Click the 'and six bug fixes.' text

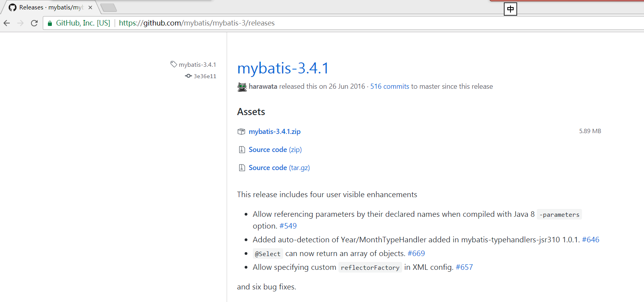(267, 287)
